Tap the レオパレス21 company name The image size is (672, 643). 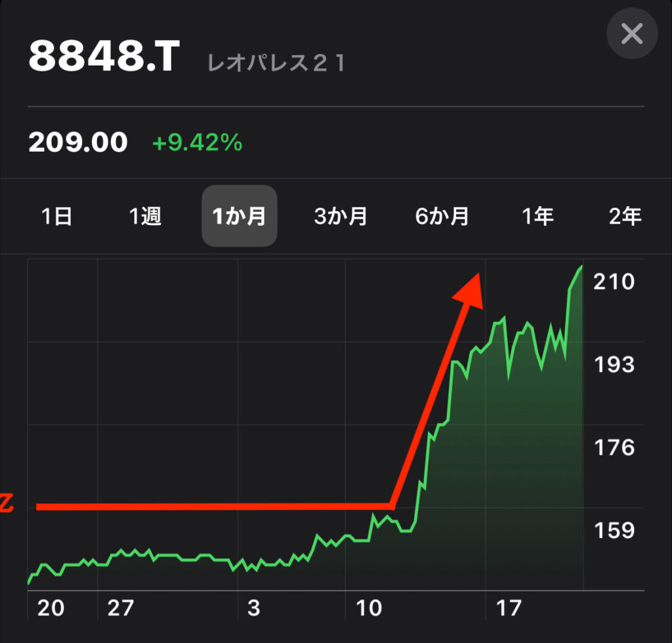click(x=276, y=63)
